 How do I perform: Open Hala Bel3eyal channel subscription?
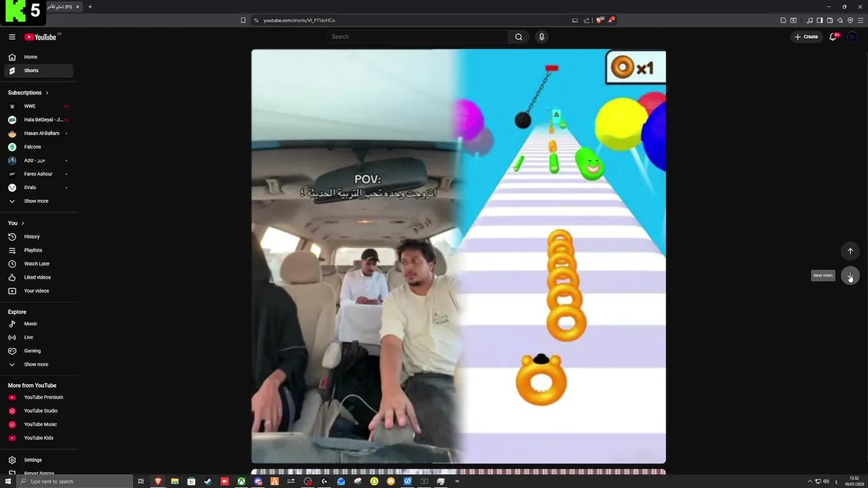39,119
